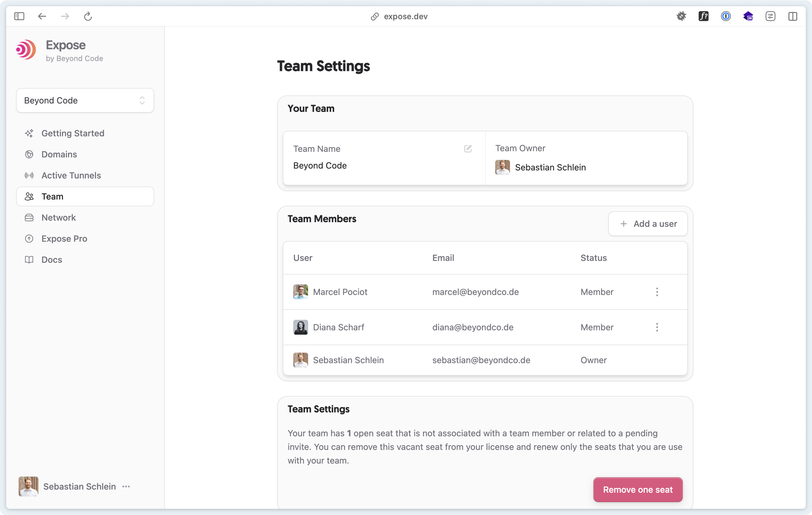The height and width of the screenshot is (515, 812).
Task: Click the Owner status cell
Action: click(593, 360)
